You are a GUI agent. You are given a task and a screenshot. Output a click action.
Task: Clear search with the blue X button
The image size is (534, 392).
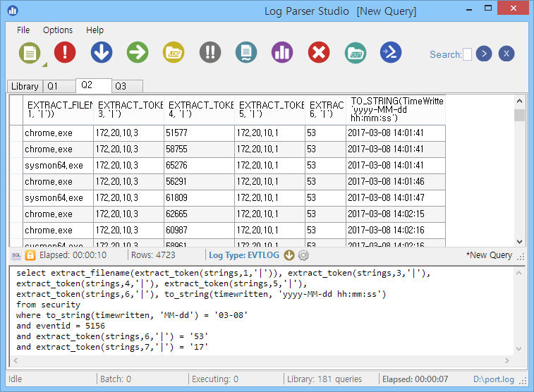(x=506, y=54)
